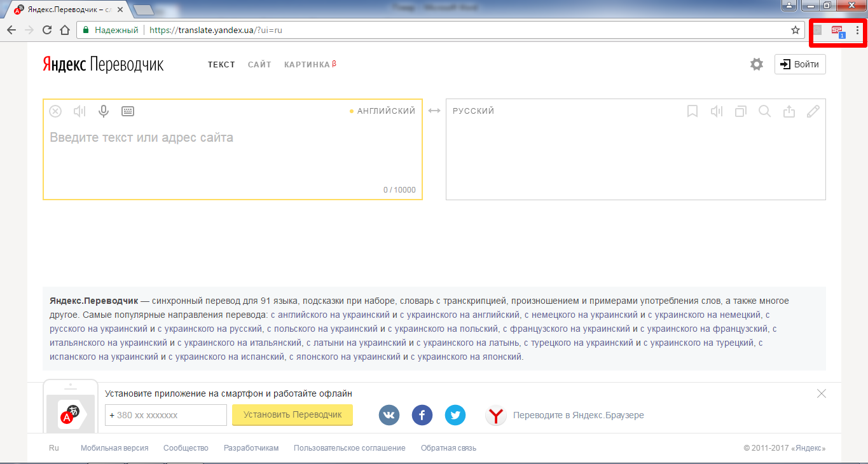Copy the translation result icon
The height and width of the screenshot is (464, 868).
(741, 111)
